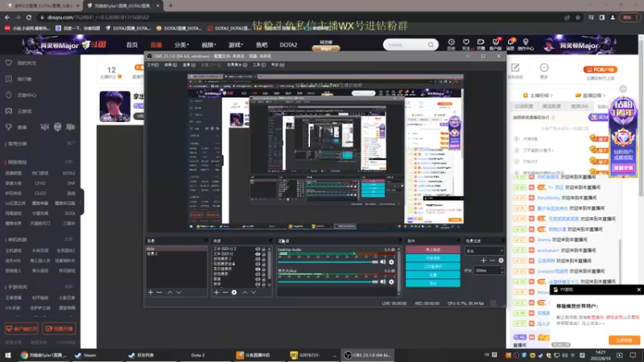This screenshot has width=644, height=362.
Task: Open OBS 文件(F) menu
Action: 153,65
